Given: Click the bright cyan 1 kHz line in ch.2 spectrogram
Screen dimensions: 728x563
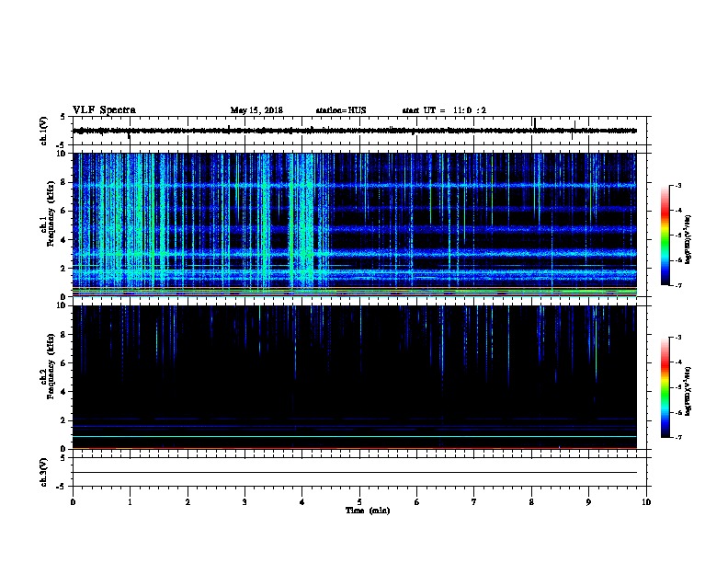Looking at the screenshot, I should click(355, 437).
